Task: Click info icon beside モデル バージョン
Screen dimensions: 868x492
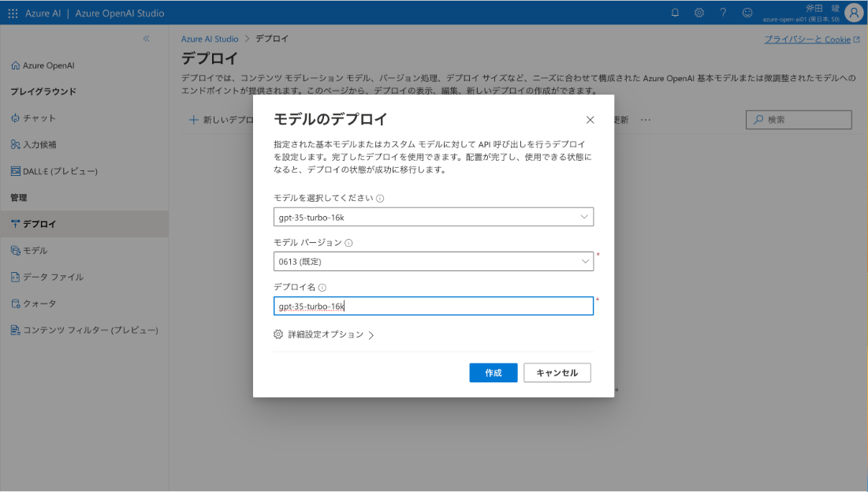Action: click(348, 242)
